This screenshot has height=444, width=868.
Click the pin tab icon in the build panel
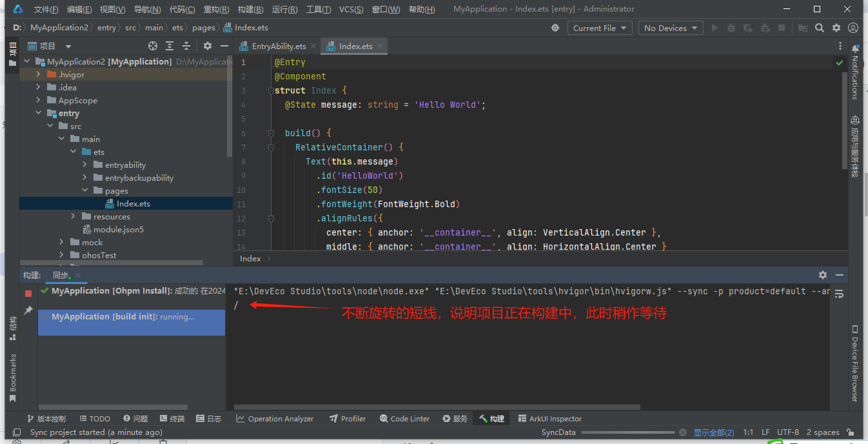pyautogui.click(x=28, y=310)
